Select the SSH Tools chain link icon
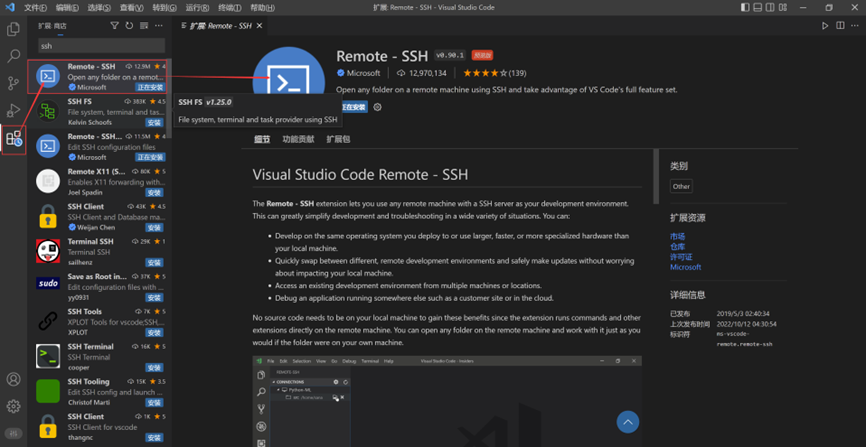 pos(48,321)
